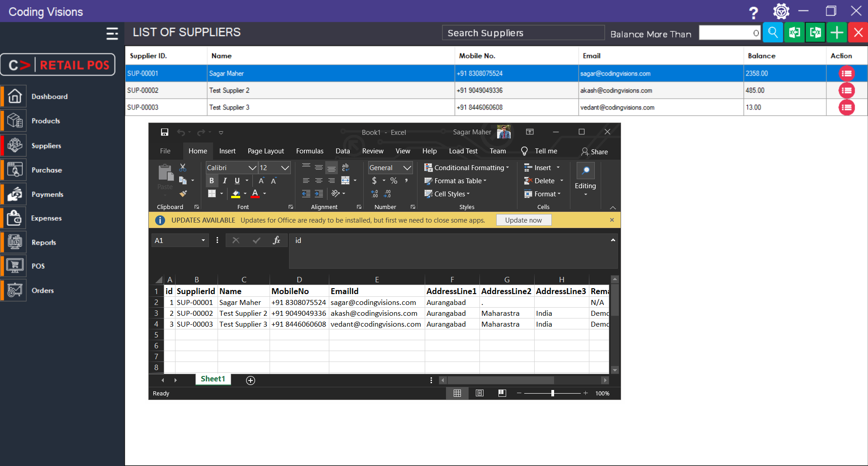The image size is (868, 466).
Task: Click the settings gear icon in title bar
Action: tap(781, 11)
